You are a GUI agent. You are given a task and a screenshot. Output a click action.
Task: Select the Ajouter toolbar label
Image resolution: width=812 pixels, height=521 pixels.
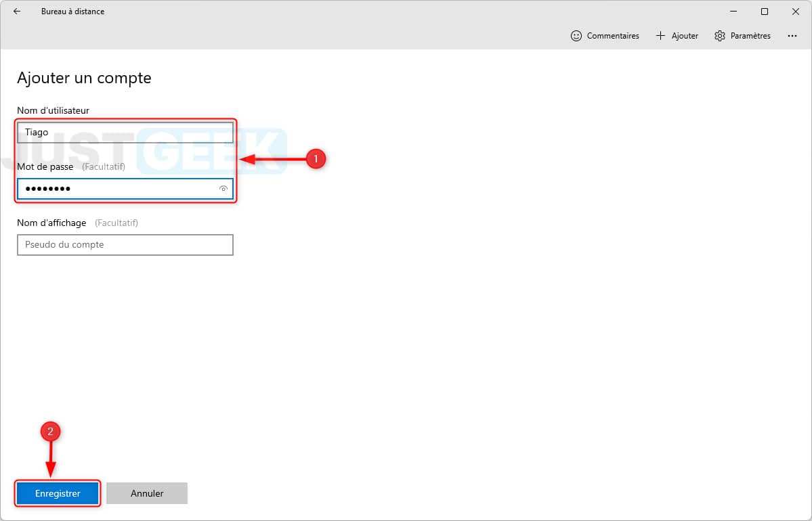pyautogui.click(x=685, y=36)
